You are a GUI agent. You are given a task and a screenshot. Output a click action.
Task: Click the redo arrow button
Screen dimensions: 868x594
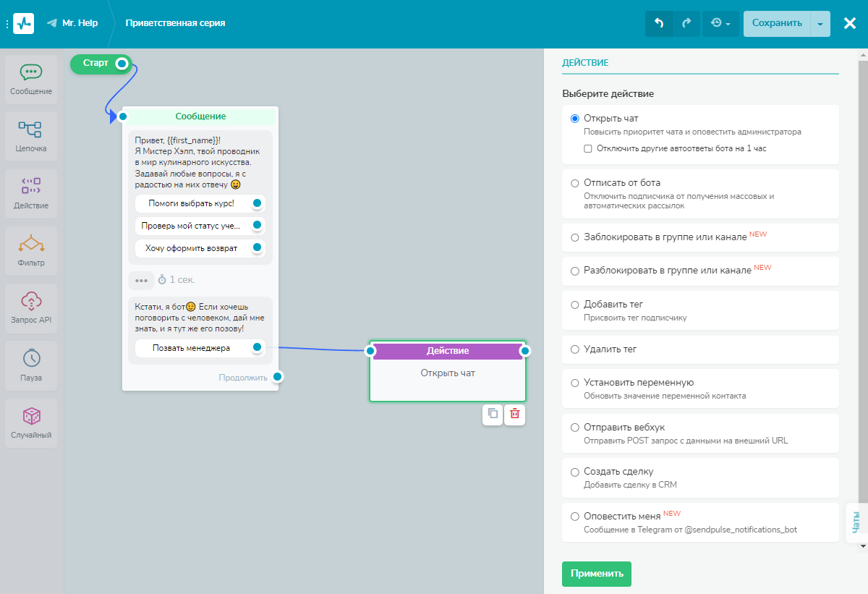(x=686, y=23)
